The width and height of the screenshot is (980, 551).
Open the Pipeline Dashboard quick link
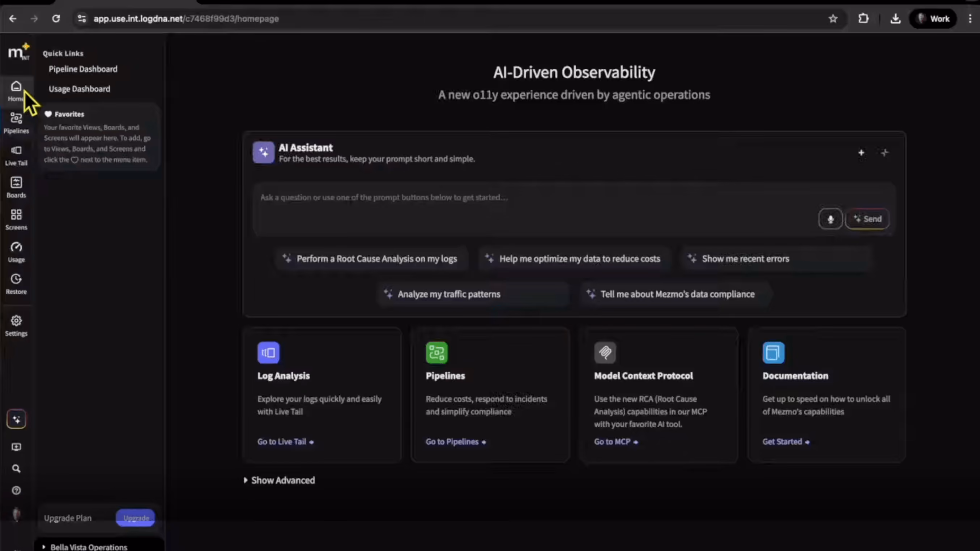[83, 69]
